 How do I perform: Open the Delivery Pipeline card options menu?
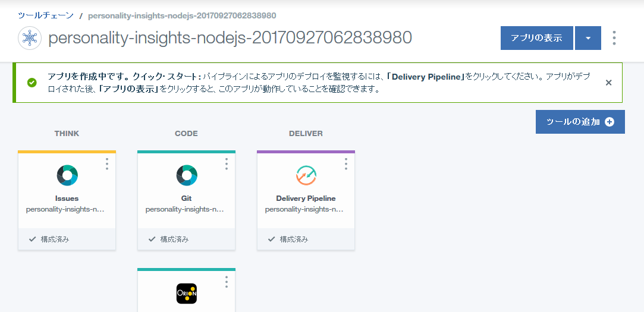coord(346,164)
